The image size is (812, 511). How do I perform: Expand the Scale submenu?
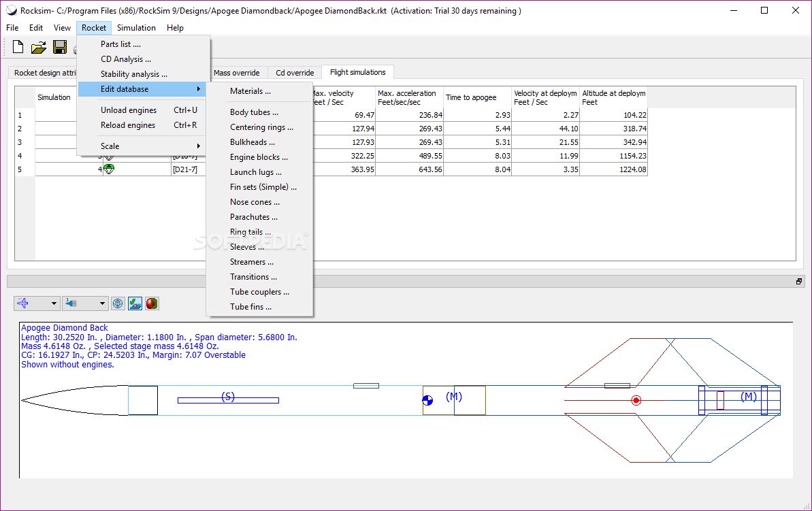(x=143, y=146)
